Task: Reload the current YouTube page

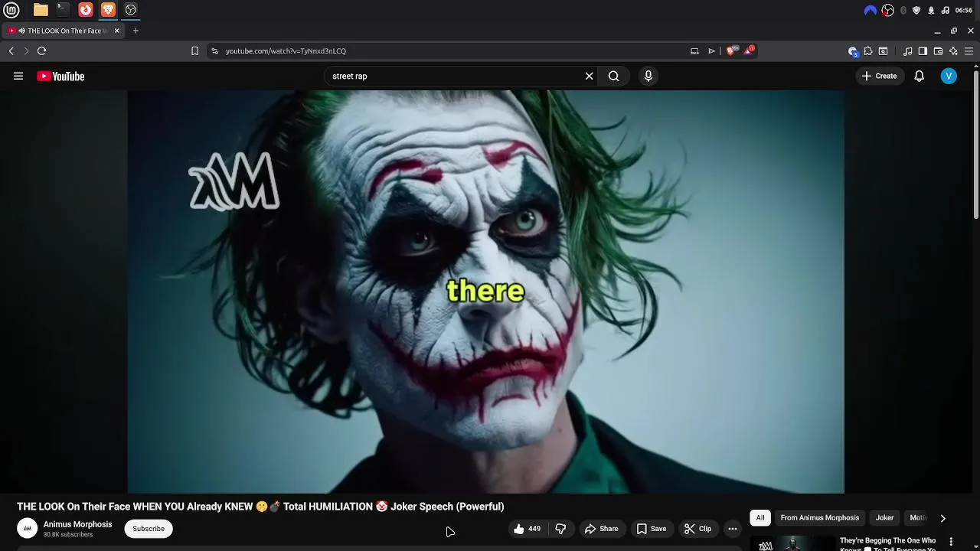Action: pos(42,51)
